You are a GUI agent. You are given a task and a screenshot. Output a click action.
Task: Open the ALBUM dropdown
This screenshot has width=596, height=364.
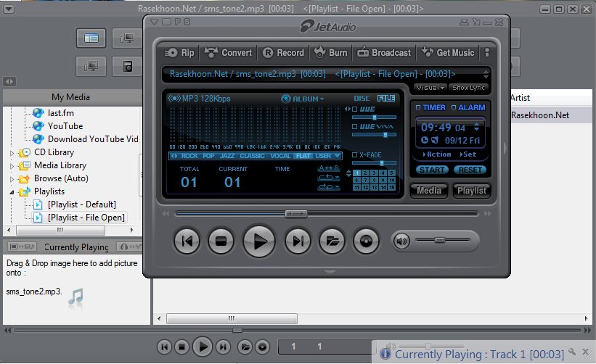303,99
